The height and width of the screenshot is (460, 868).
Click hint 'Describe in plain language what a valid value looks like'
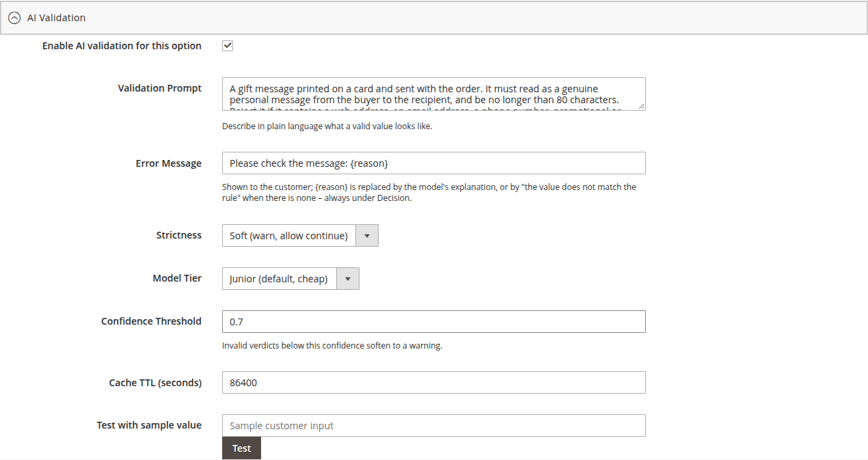[x=327, y=126]
